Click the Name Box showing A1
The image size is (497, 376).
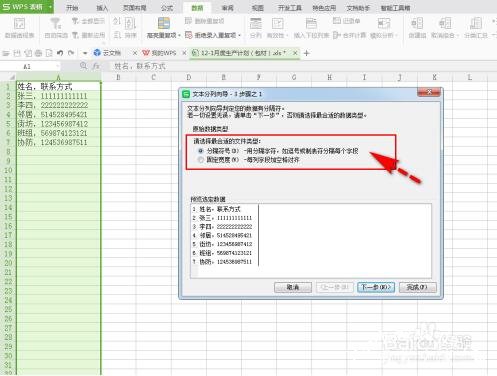click(x=27, y=66)
